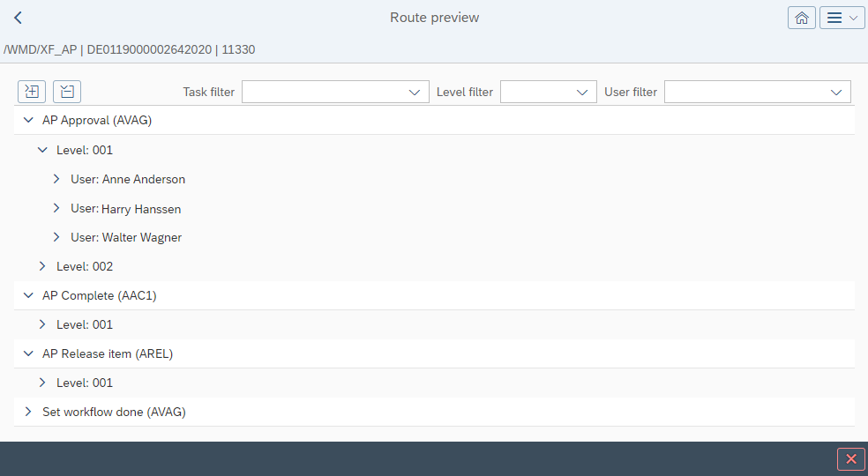The height and width of the screenshot is (476, 868).
Task: Select the AP Release item (AREL) row text
Action: [108, 353]
